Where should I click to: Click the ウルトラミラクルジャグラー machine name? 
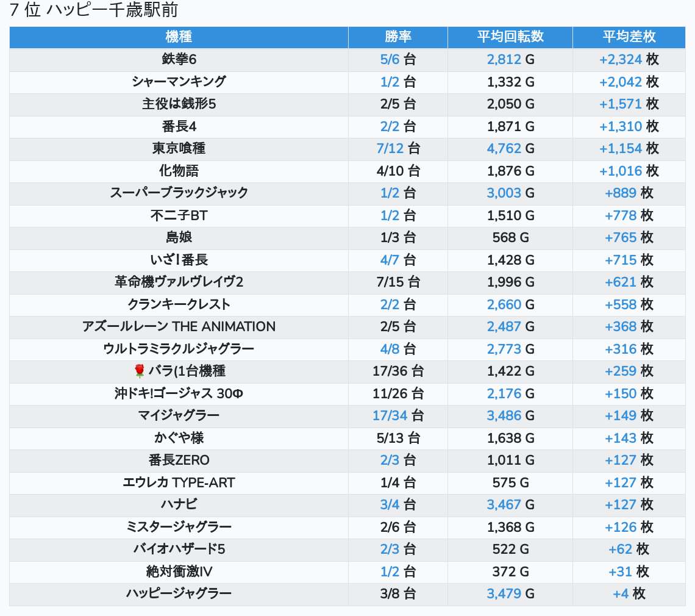click(179, 349)
